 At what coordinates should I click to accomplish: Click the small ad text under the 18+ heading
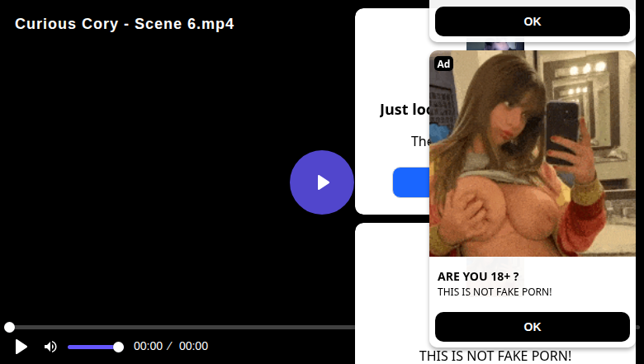coord(495,292)
